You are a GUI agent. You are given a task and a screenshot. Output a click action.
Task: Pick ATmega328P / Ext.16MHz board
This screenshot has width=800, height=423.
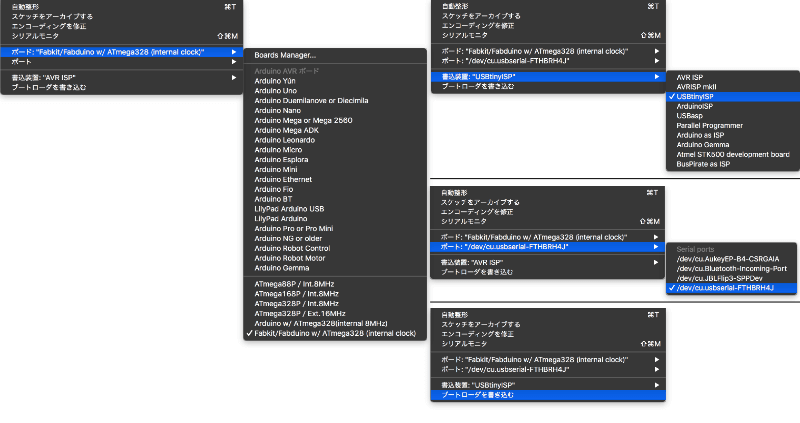[x=335, y=314]
